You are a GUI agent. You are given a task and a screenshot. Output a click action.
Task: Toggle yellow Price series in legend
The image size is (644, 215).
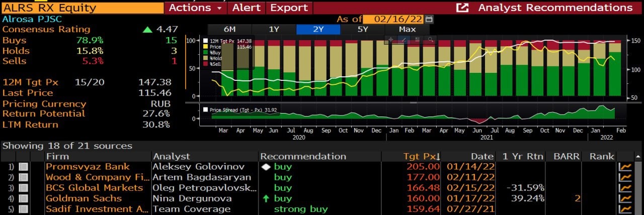pos(227,47)
